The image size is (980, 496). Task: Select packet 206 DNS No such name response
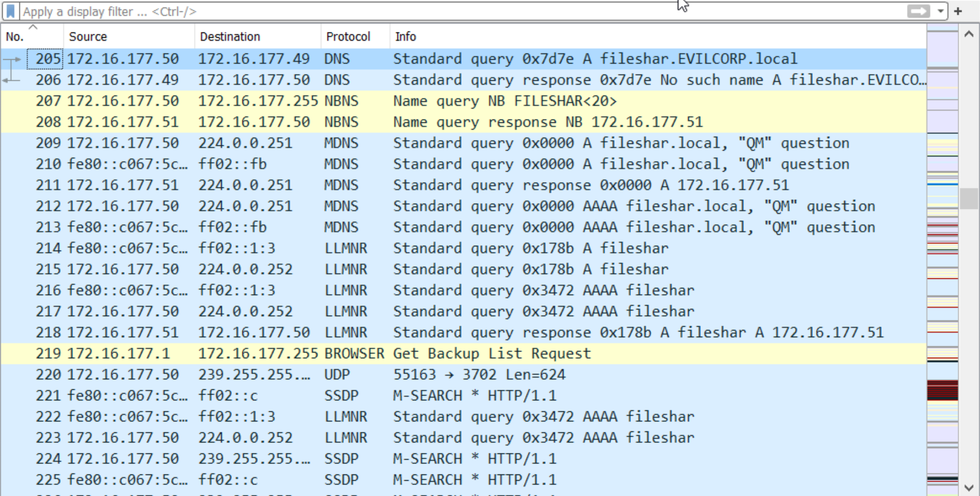pos(464,80)
